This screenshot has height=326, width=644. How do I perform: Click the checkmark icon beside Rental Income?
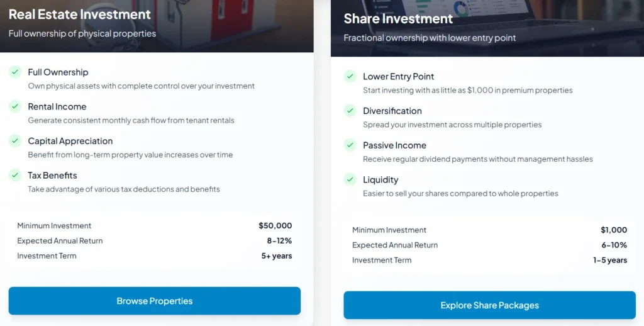tap(15, 106)
